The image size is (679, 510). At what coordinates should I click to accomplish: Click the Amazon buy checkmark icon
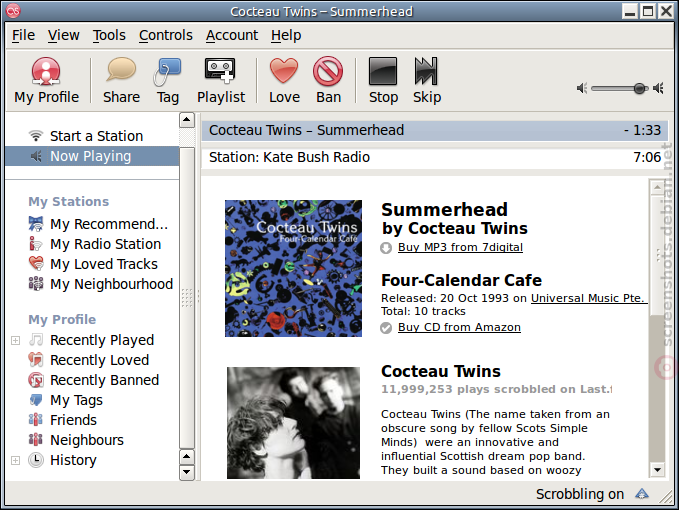386,328
